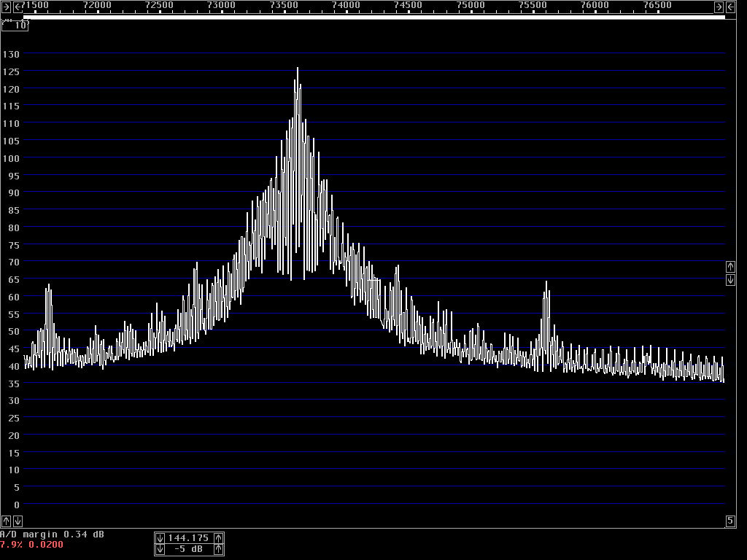
Task: Click the 75500 frequency scale label
Action: click(x=533, y=5)
